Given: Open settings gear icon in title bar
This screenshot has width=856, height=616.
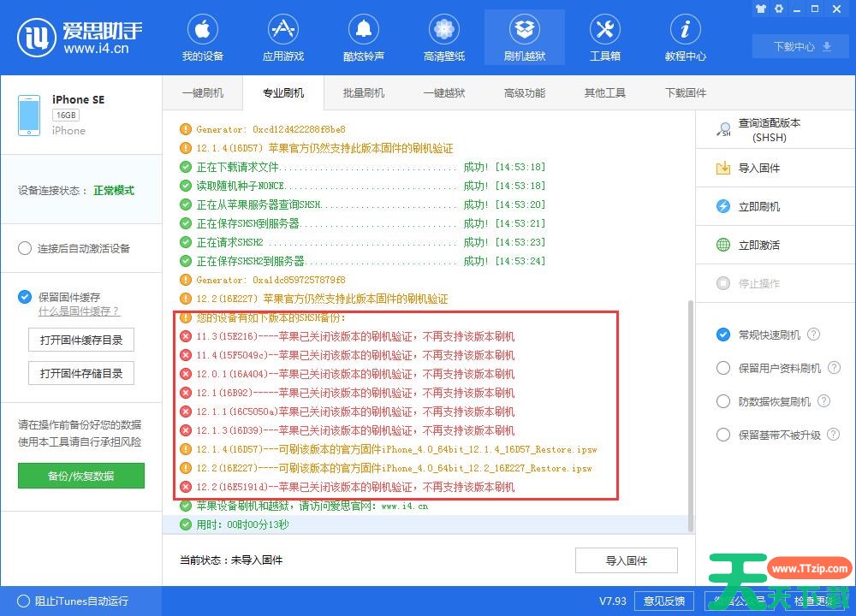Looking at the screenshot, I should point(779,9).
